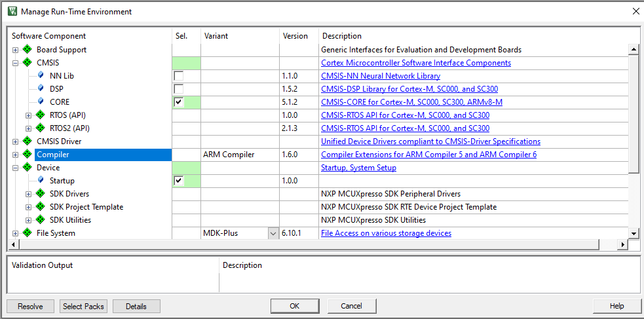Click the vertical scrollbar down arrow
The image size is (644, 319).
click(634, 233)
